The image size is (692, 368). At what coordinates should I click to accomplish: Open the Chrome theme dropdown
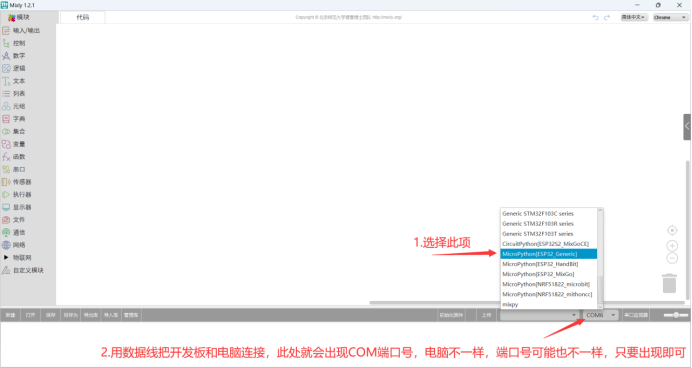670,17
